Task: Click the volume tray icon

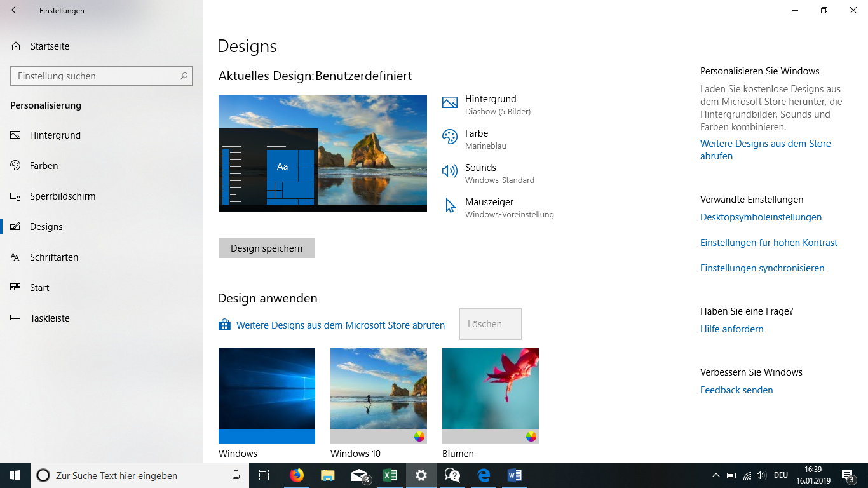Action: [761, 475]
